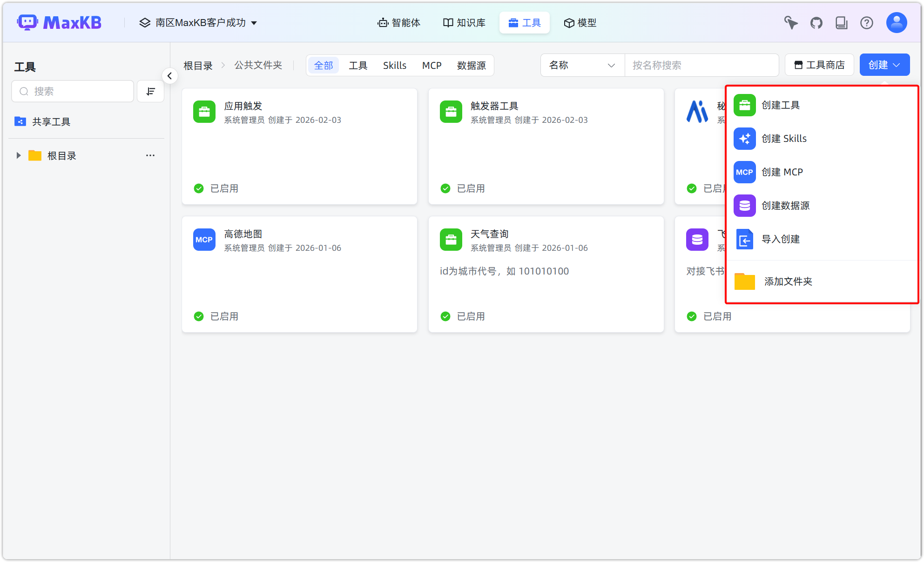Image resolution: width=924 pixels, height=562 pixels.
Task: Click the cursor pointer icon in header
Action: [x=791, y=23]
